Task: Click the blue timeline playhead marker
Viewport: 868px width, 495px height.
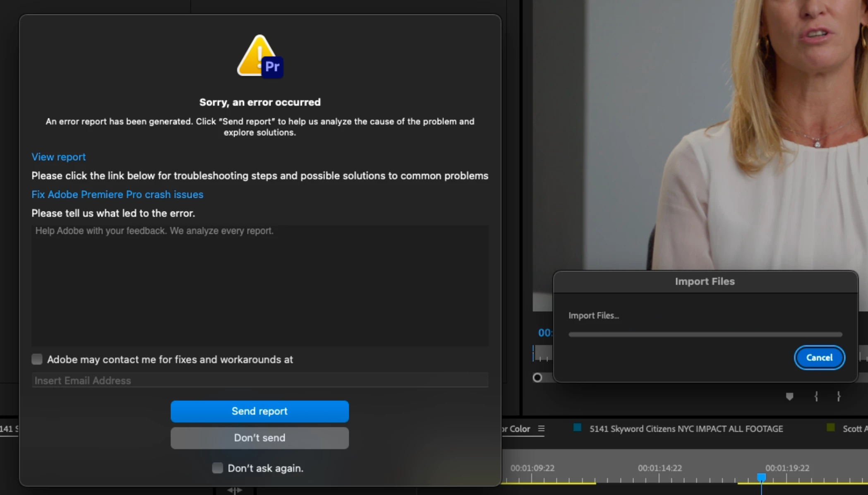Action: coord(761,478)
